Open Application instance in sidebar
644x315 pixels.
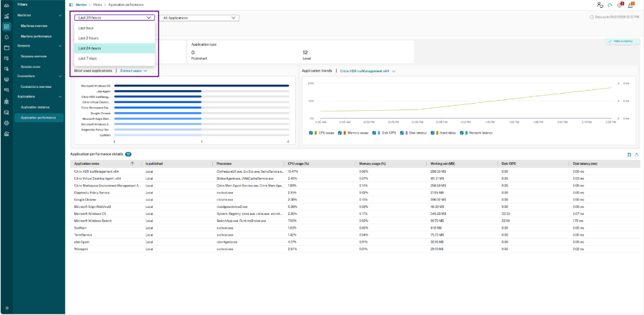pyautogui.click(x=35, y=106)
